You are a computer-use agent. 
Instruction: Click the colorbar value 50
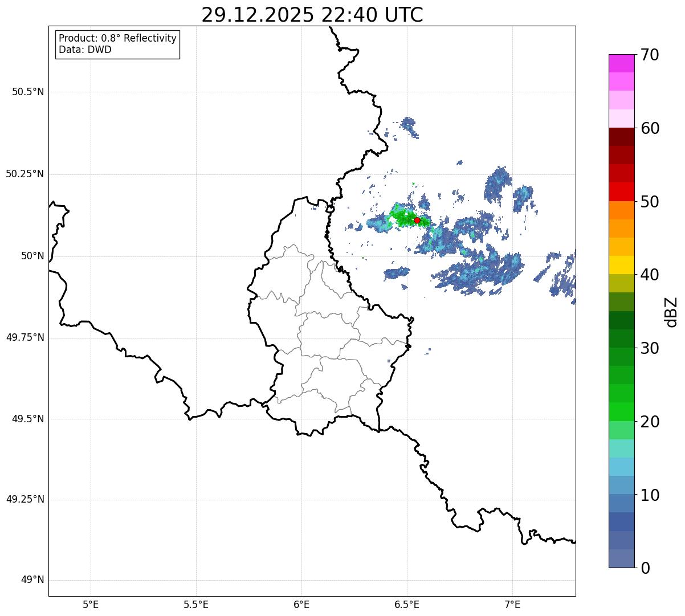coord(650,202)
